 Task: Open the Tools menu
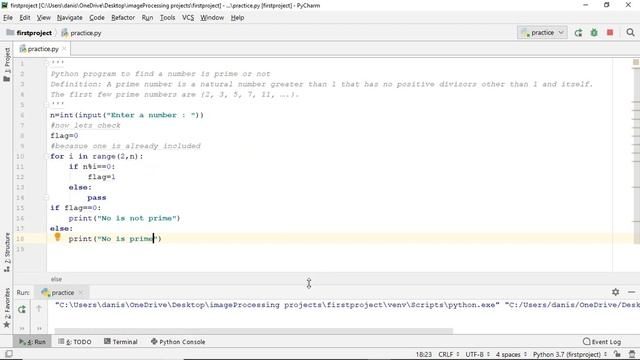tap(167, 18)
